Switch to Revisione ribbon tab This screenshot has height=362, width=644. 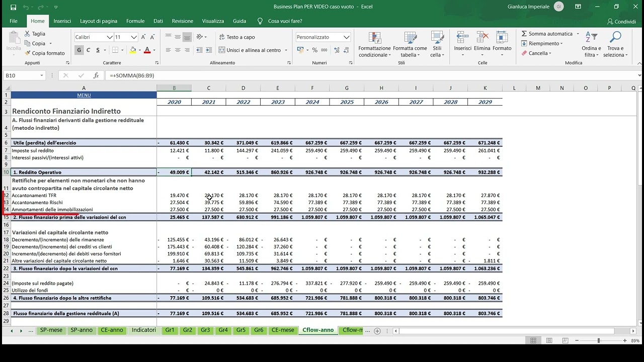click(x=183, y=21)
